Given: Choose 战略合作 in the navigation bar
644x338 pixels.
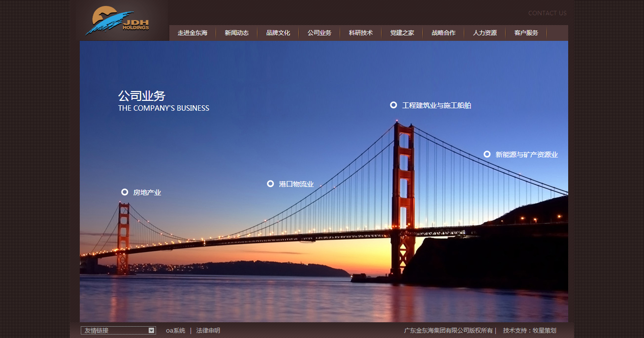Looking at the screenshot, I should click(x=444, y=33).
